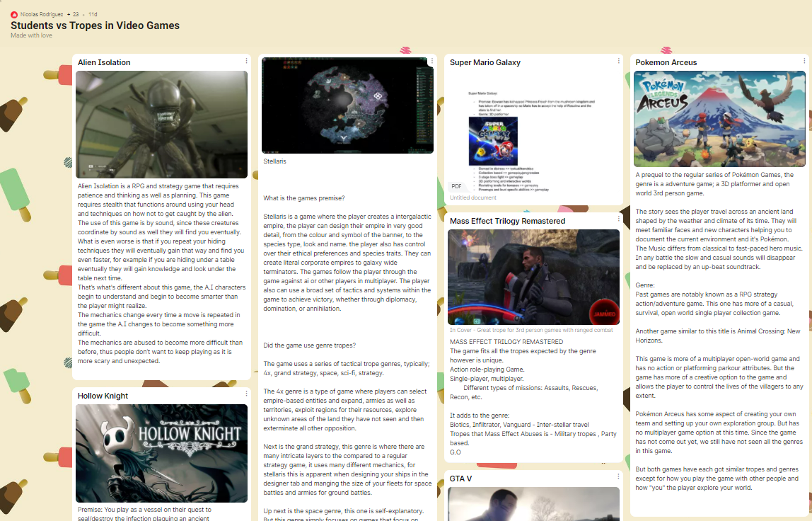Click the Stellaris caption below the image
The height and width of the screenshot is (521, 812).
[x=274, y=161]
